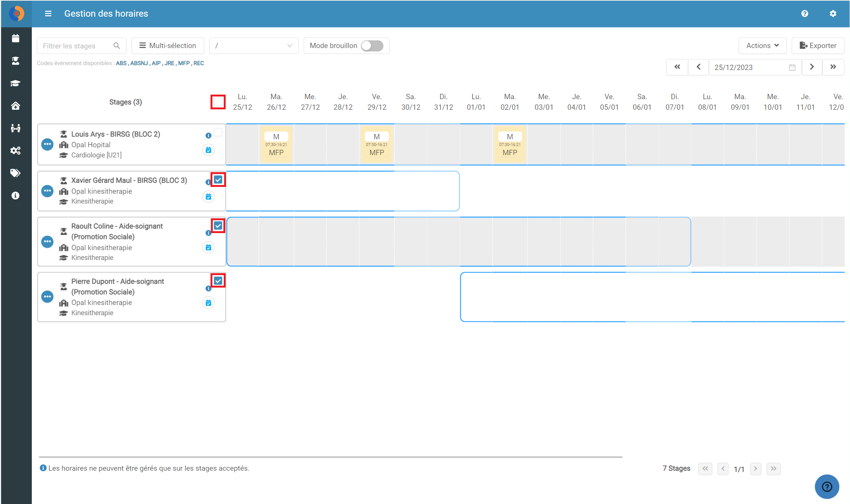Enable the Mode brouillon switch
The image size is (850, 504).
(x=372, y=46)
